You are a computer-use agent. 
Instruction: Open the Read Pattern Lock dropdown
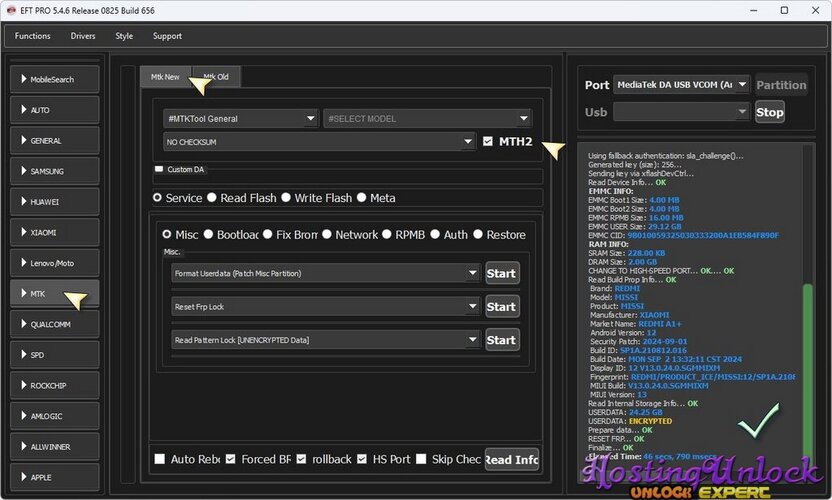click(326, 340)
